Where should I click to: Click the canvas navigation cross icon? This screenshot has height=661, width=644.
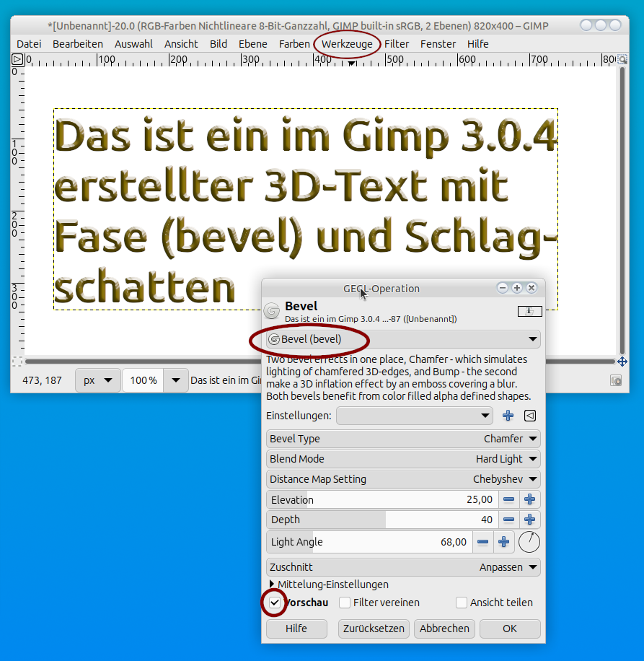622,362
